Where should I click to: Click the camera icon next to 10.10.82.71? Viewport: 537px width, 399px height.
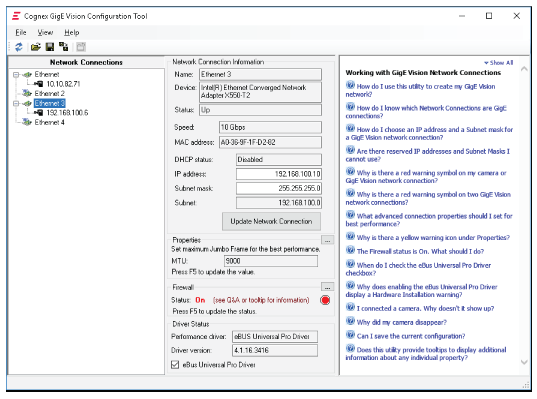[x=39, y=84]
